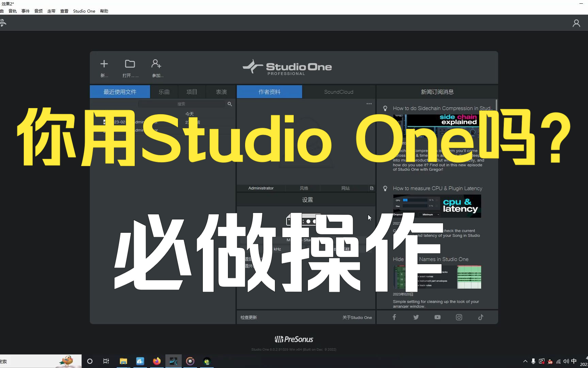The image size is (588, 368).
Task: Open the 音轨 menu
Action: (13, 11)
